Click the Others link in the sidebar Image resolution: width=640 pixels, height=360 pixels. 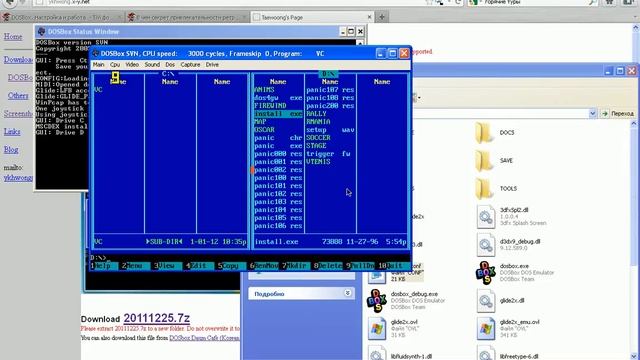pos(18,96)
